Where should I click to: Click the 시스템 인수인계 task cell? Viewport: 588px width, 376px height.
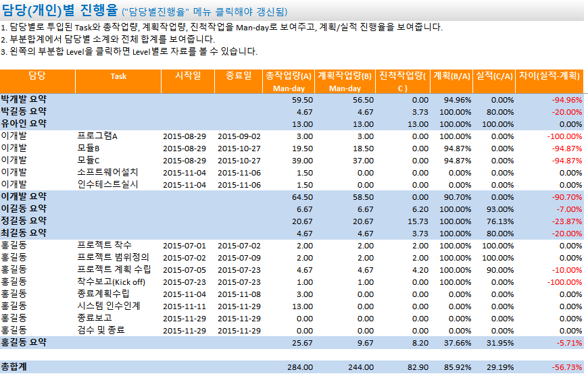pyautogui.click(x=109, y=306)
